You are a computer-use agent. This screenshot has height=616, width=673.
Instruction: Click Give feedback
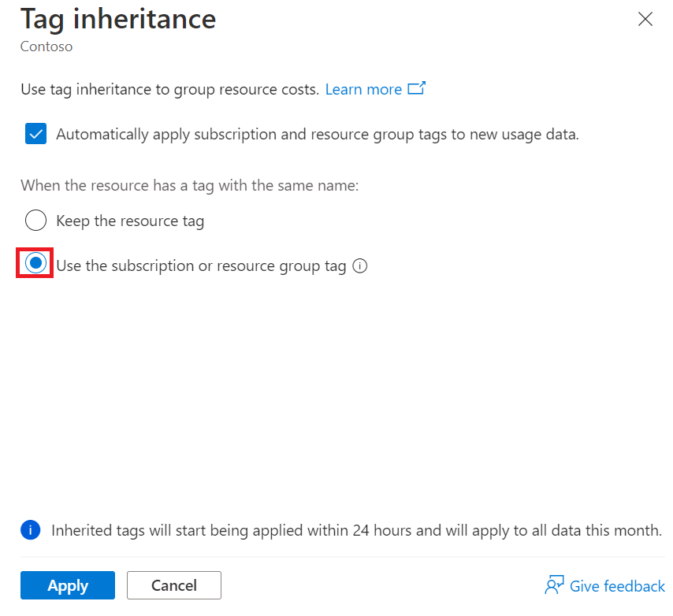[x=615, y=585]
